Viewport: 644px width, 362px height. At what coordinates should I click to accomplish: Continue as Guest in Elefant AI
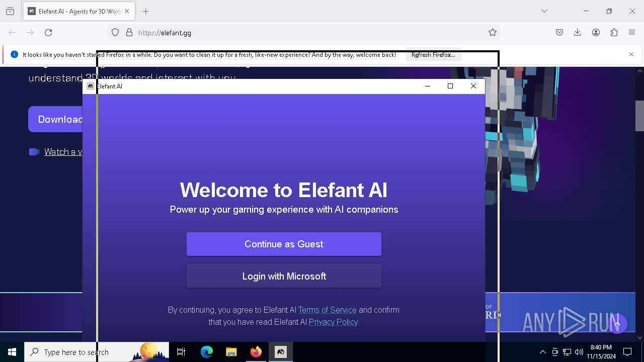click(284, 244)
